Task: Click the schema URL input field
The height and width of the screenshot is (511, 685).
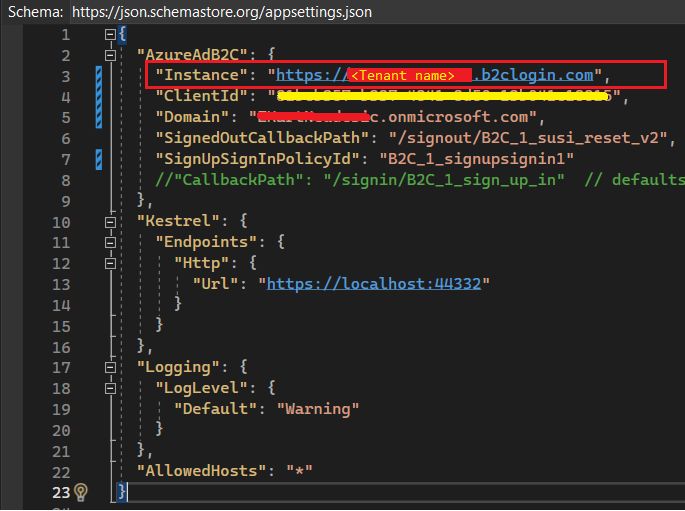Action: [x=376, y=12]
